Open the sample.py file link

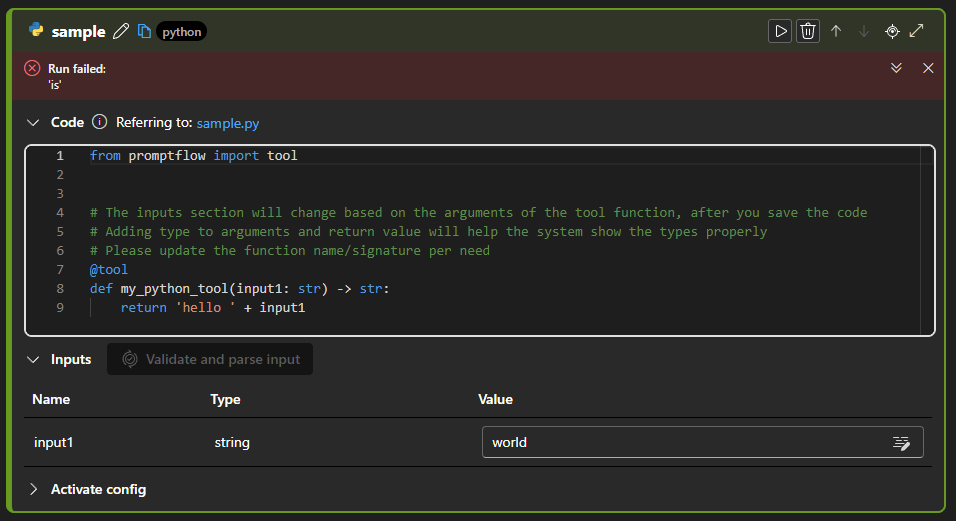point(227,123)
